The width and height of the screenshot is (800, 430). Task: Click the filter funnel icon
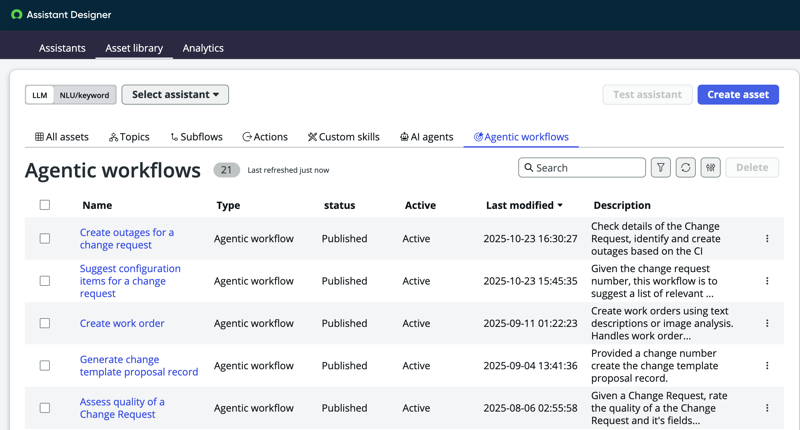click(661, 167)
